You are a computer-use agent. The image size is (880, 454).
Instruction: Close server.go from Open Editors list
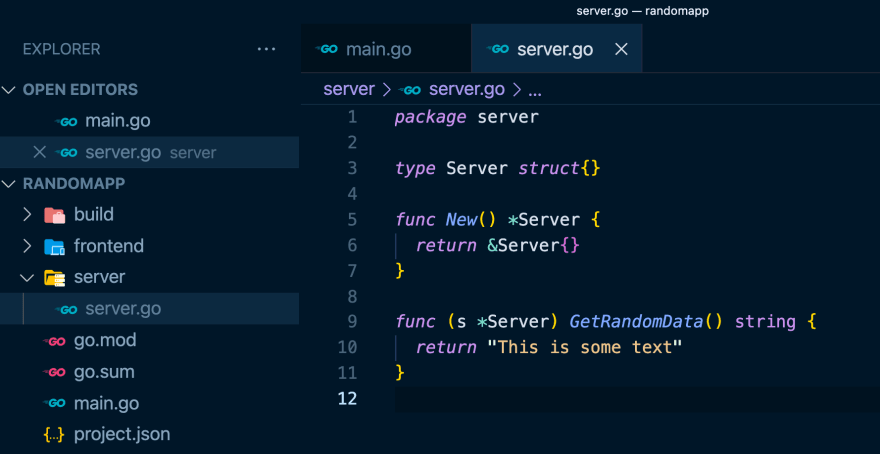(x=39, y=152)
